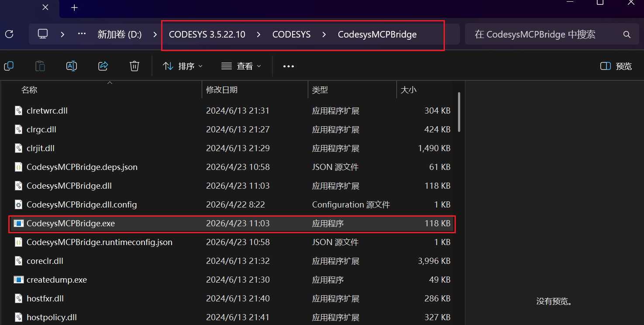Screen dimensions: 644x325
Task: Select the file name CodesysMCPBridge.deps.json
Action: tap(82, 167)
